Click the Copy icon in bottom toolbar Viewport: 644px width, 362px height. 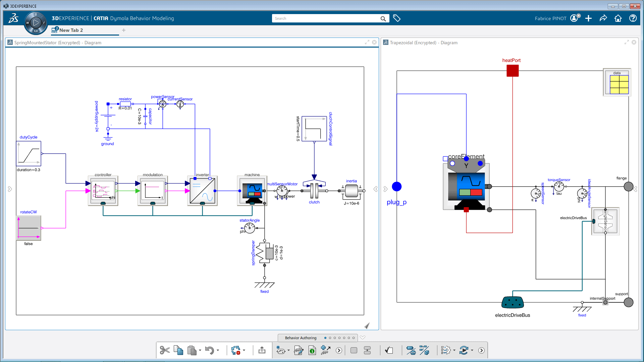tap(178, 350)
